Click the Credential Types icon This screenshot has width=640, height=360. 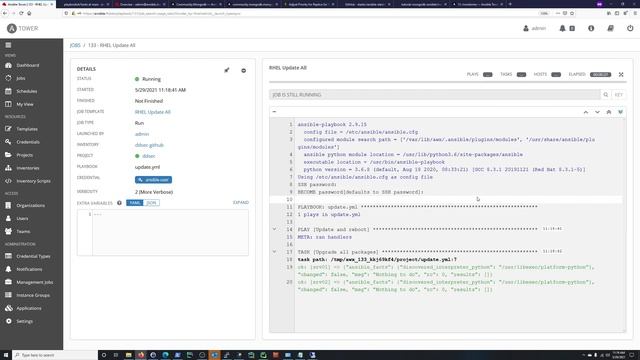(x=8, y=256)
